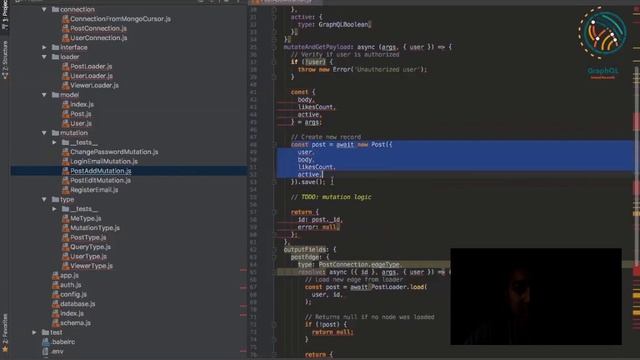Screen dimensions: 640x360
Task: Click 'Returns null if no node was loaded' comment
Action: coord(369,317)
